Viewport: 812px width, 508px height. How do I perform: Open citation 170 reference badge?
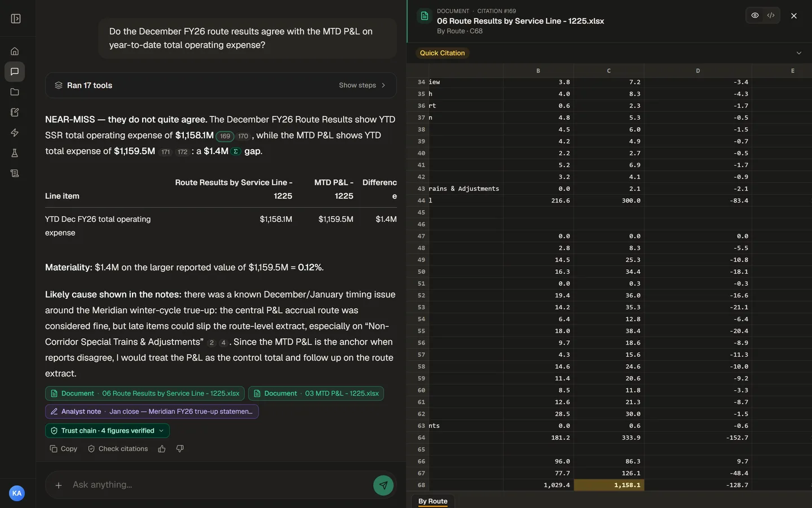point(243,136)
